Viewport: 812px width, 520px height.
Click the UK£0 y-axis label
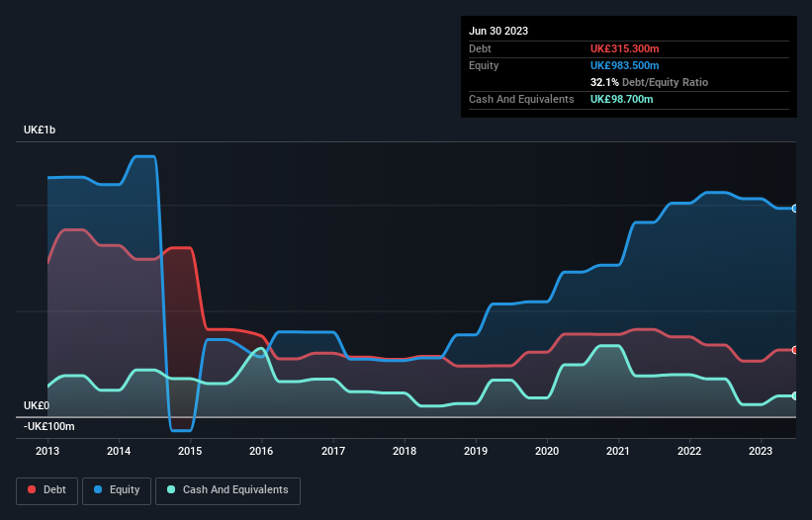pos(37,405)
